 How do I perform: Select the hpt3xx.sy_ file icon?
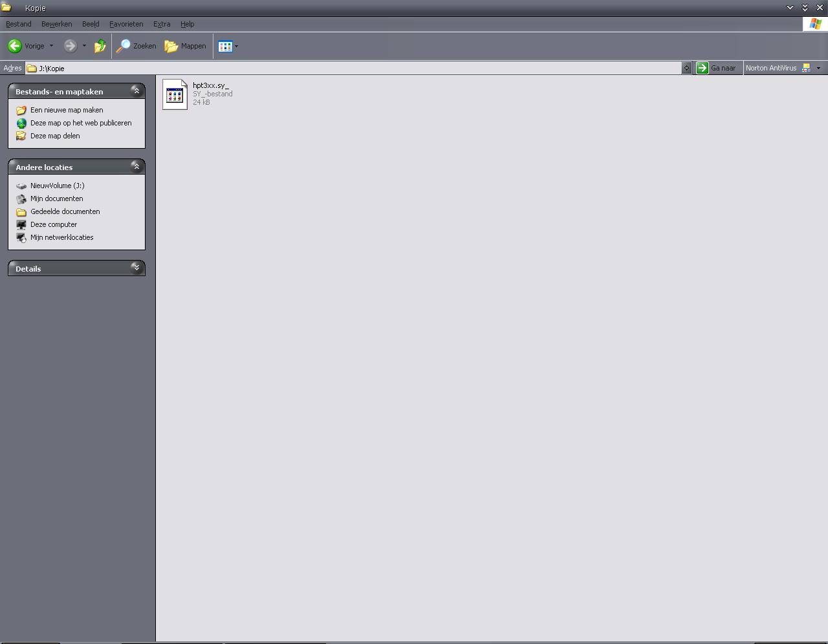[175, 94]
